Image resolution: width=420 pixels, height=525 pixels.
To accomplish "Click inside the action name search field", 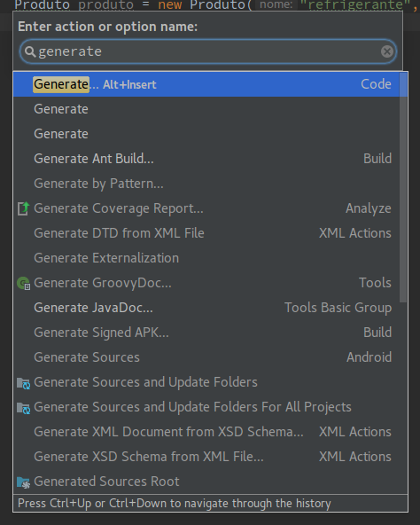I will pos(208,51).
